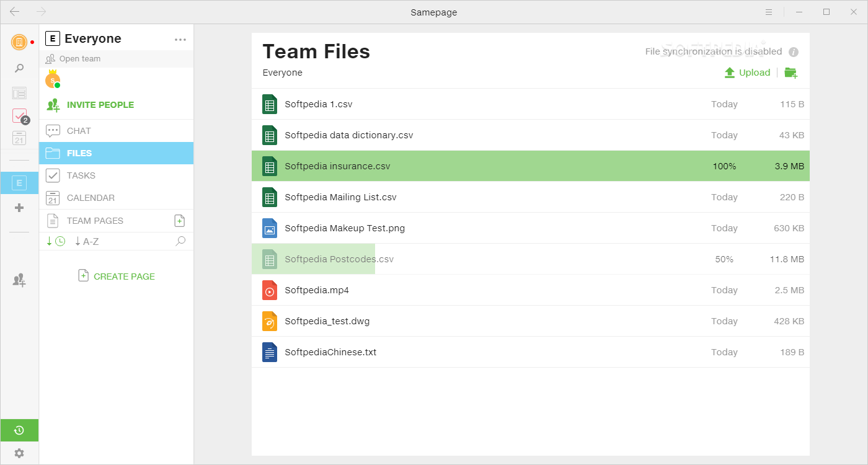The width and height of the screenshot is (868, 465).
Task: Click File synchronization is disabled text
Action: point(714,51)
